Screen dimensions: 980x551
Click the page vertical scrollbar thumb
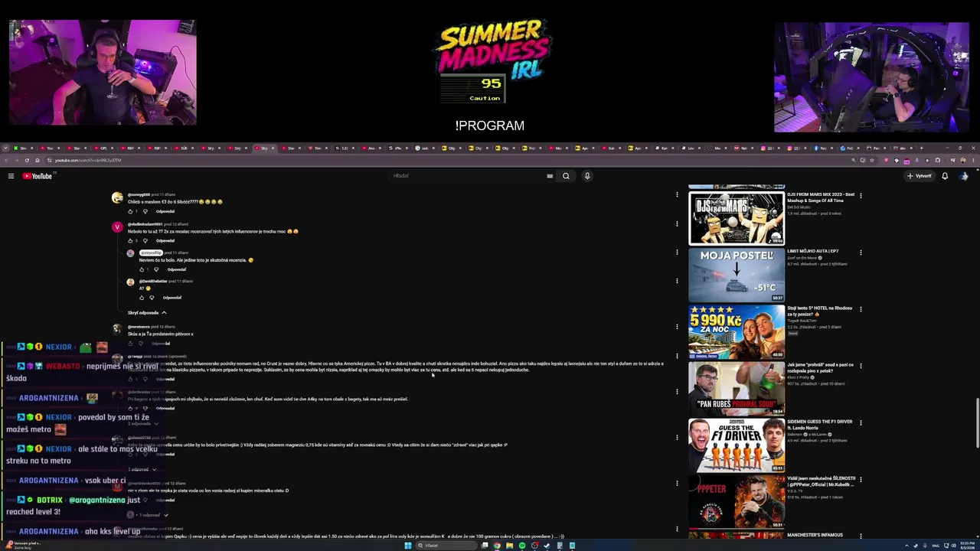[976, 422]
